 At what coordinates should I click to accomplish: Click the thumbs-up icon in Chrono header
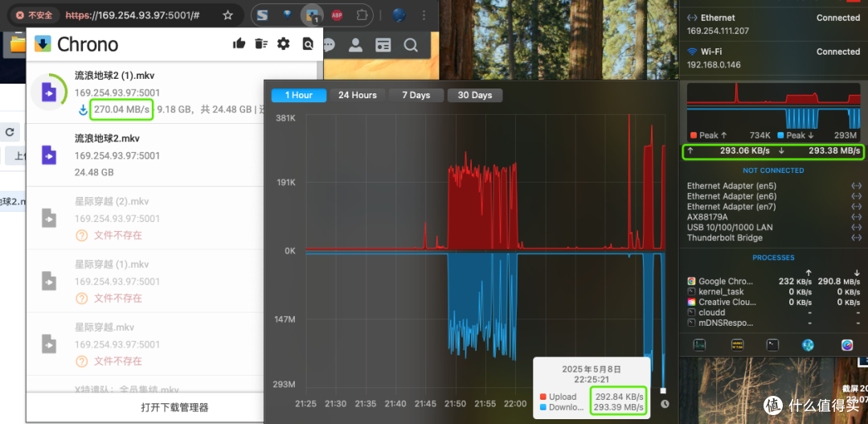click(x=240, y=43)
